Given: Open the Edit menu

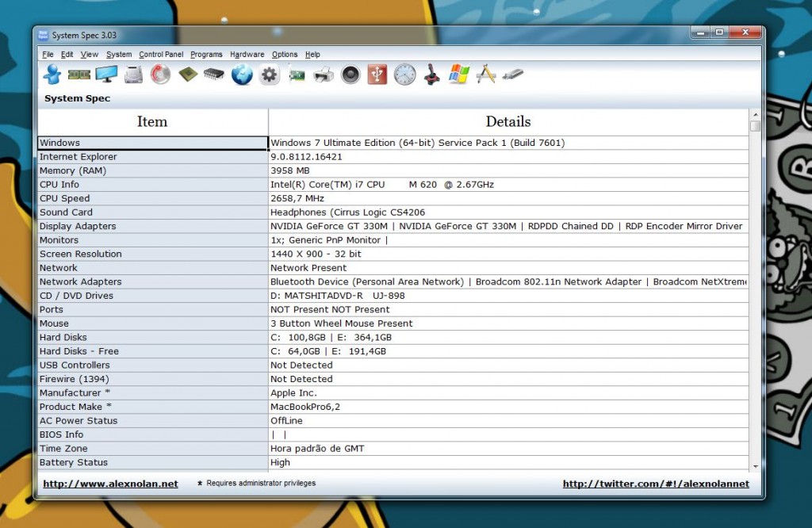Looking at the screenshot, I should (67, 55).
